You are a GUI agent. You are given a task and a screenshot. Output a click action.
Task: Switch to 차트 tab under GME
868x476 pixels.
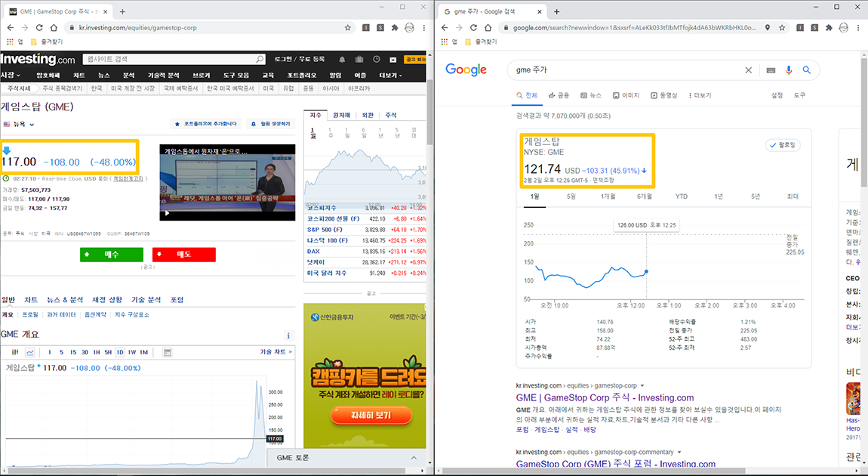tap(31, 300)
